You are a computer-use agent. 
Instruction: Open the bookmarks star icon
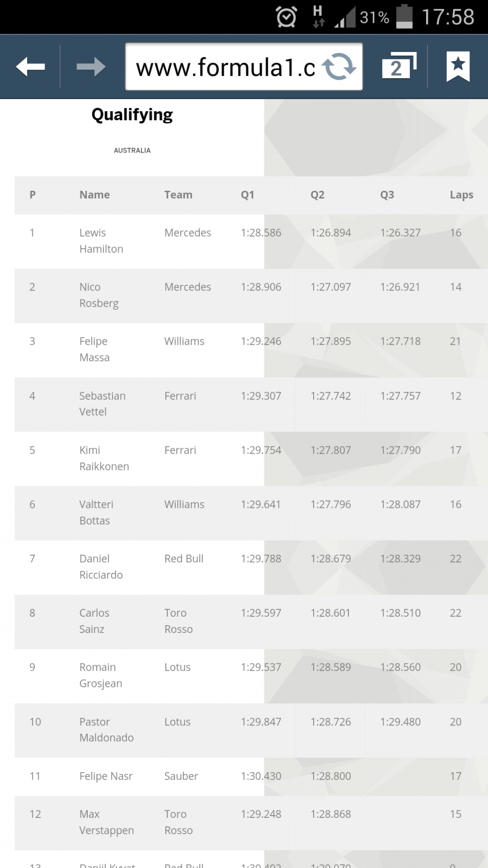pos(458,66)
